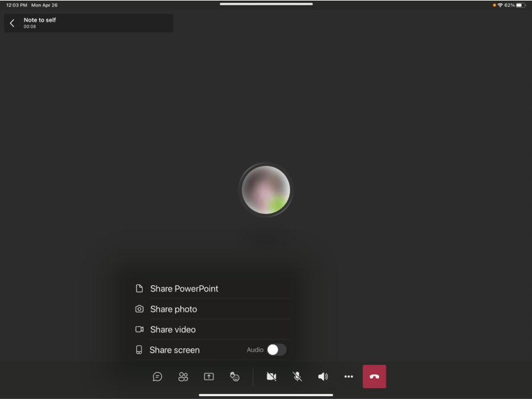Tap the participant avatar in the center
532x399 pixels.
point(266,190)
